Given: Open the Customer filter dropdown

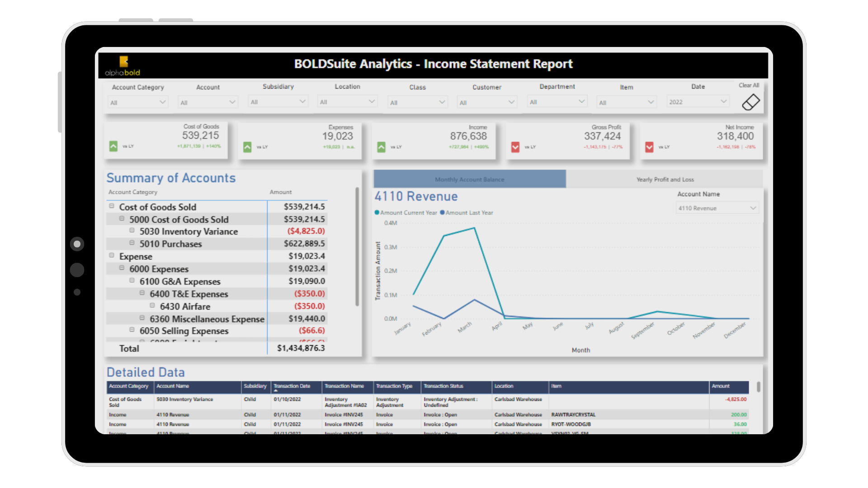Looking at the screenshot, I should [487, 103].
